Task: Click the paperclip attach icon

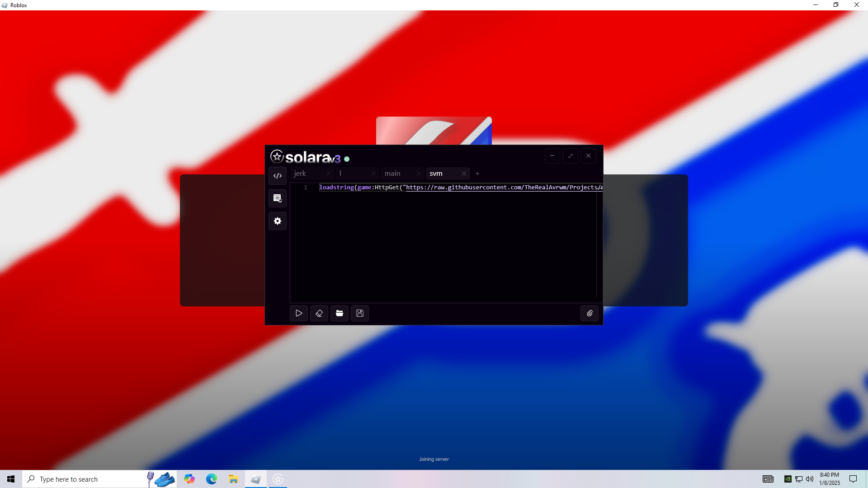Action: tap(590, 313)
